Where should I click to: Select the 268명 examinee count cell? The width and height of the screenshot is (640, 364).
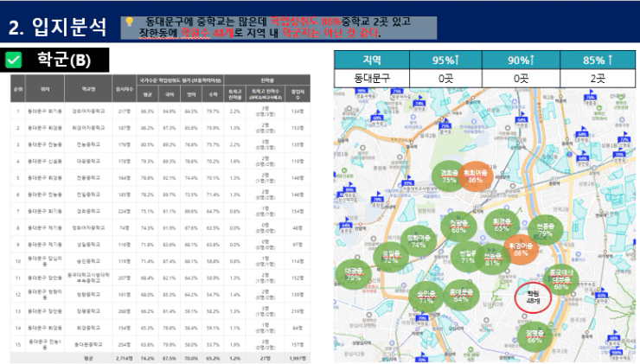coord(124,311)
